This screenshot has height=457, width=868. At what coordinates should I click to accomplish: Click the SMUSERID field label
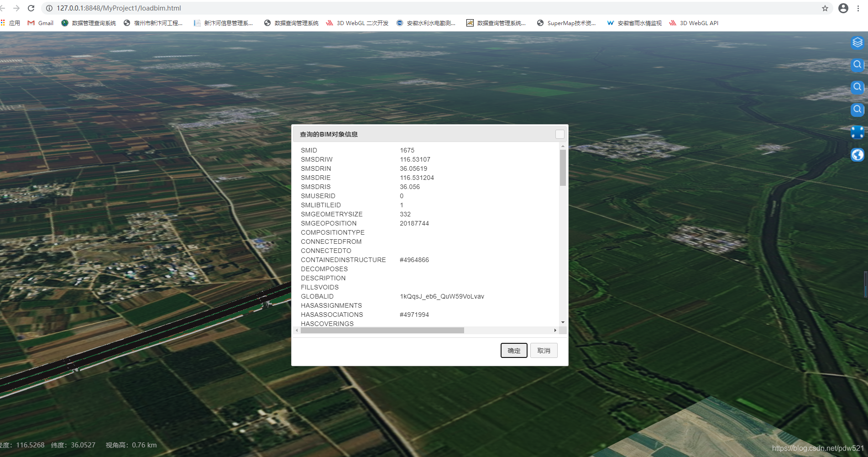(318, 196)
